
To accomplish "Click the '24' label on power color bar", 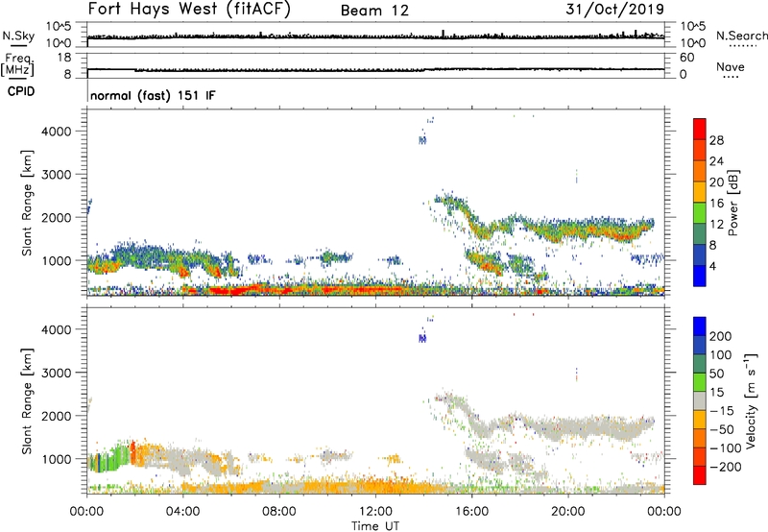I will click(716, 161).
